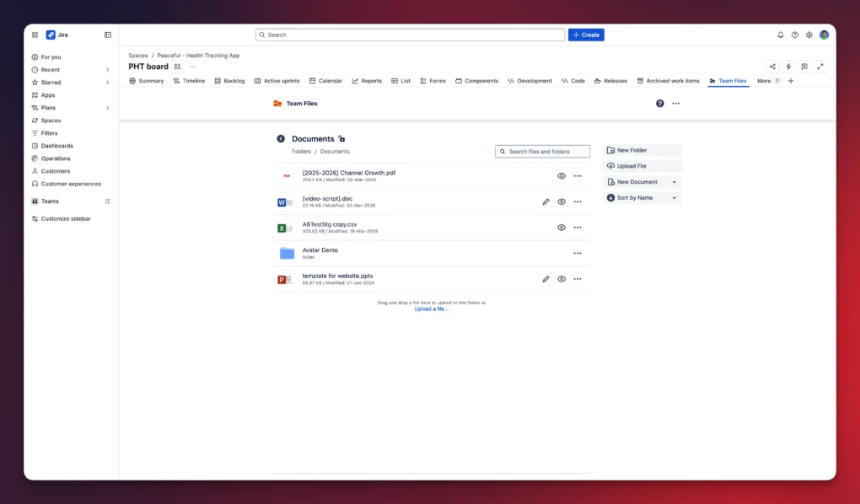Switch to the Active sprints tab
The height and width of the screenshot is (504, 860).
277,81
